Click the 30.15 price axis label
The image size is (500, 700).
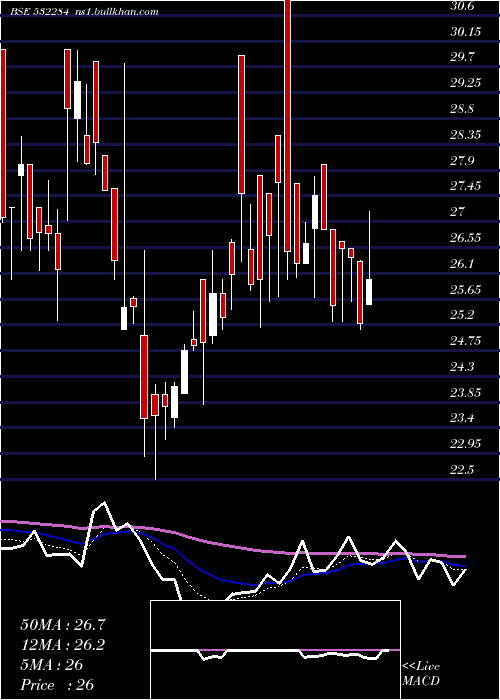[x=465, y=32]
